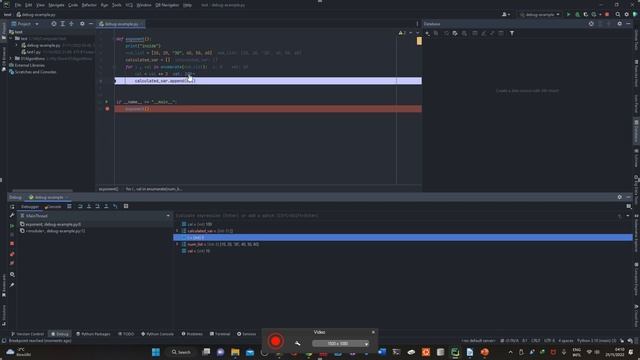Open the TODO tool window
Image resolution: width=640 pixels, height=360 pixels.
[126, 334]
